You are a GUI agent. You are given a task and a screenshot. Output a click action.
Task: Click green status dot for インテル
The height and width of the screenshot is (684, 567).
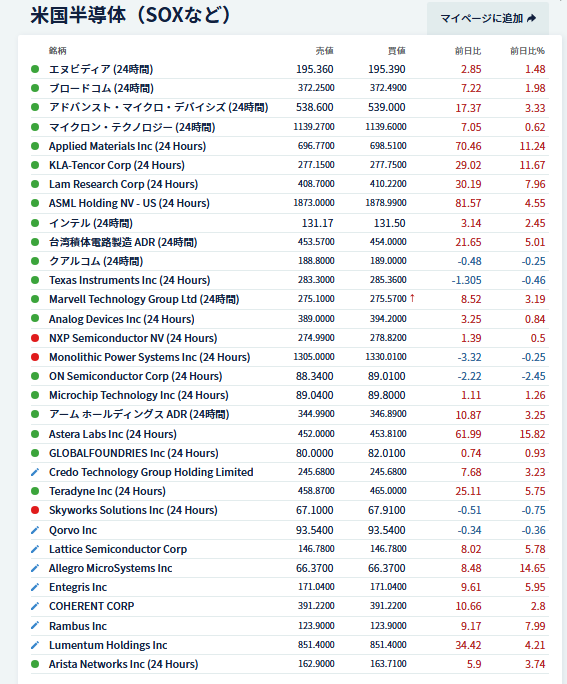pyautogui.click(x=35, y=223)
